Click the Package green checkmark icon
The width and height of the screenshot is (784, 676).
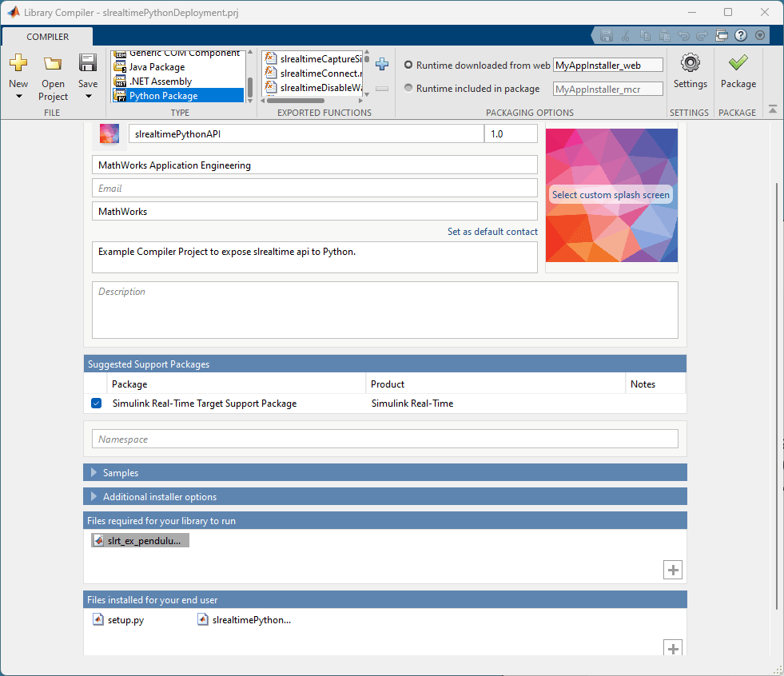coord(738,63)
